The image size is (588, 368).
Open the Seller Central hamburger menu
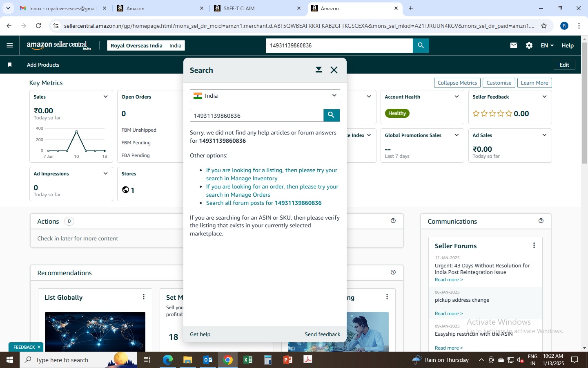click(10, 45)
